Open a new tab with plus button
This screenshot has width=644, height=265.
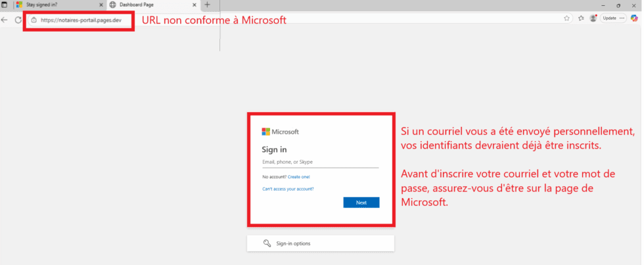(x=208, y=5)
